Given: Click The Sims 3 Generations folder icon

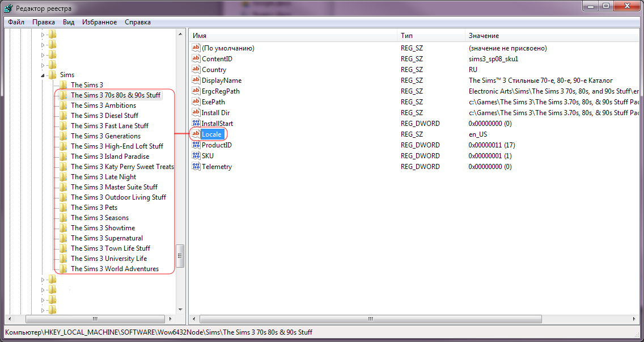Looking at the screenshot, I should pyautogui.click(x=63, y=136).
